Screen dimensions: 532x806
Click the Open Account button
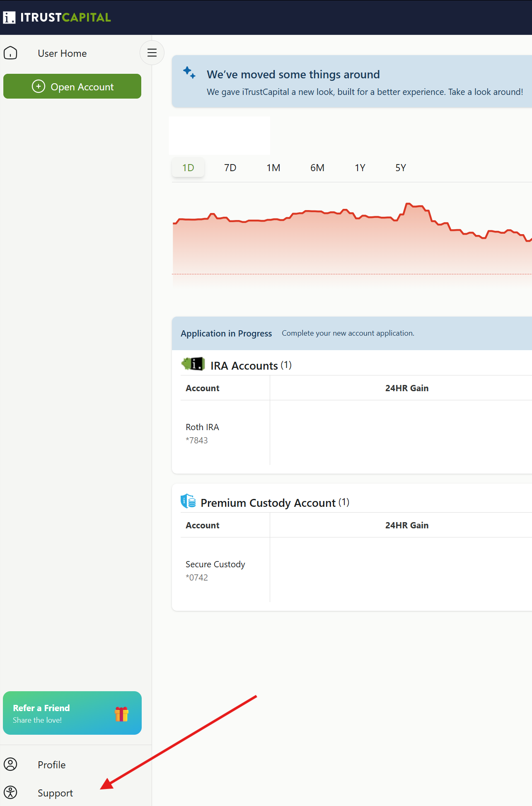(72, 86)
